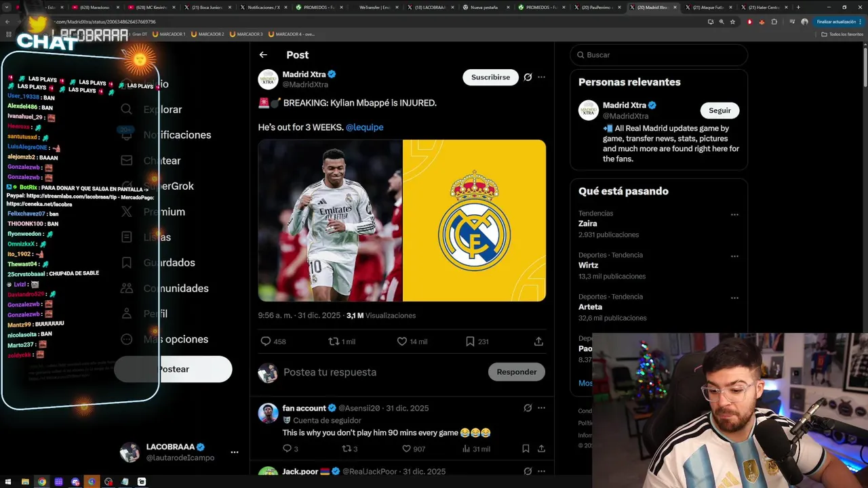Click the Buscar search field
This screenshot has height=488, width=868.
point(658,55)
